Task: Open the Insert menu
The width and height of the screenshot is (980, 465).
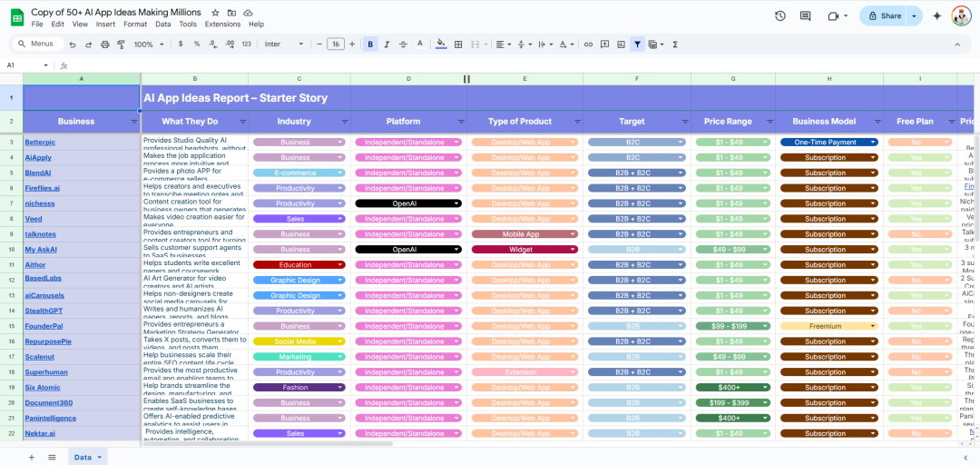Action: pyautogui.click(x=105, y=25)
